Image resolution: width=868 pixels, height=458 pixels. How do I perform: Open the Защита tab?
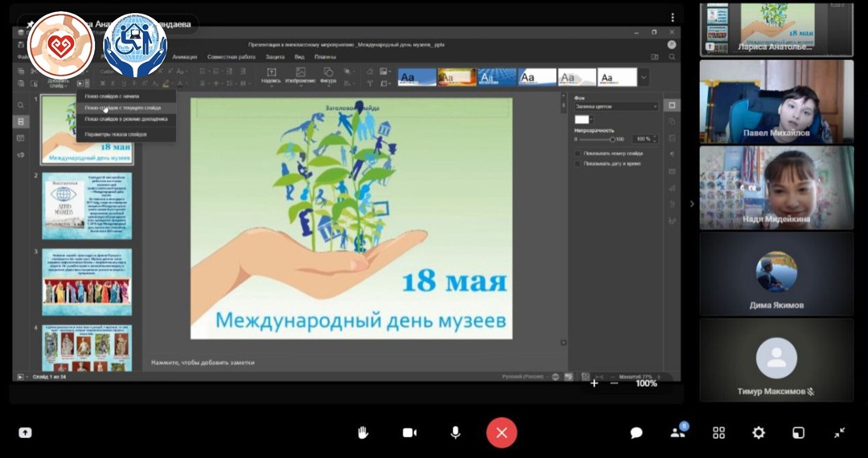click(x=275, y=56)
